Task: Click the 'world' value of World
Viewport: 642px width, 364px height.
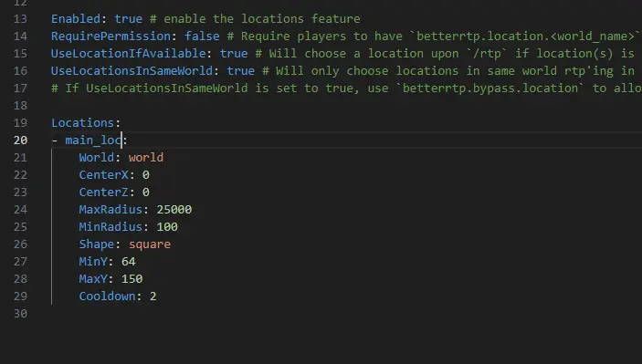Action: [146, 158]
